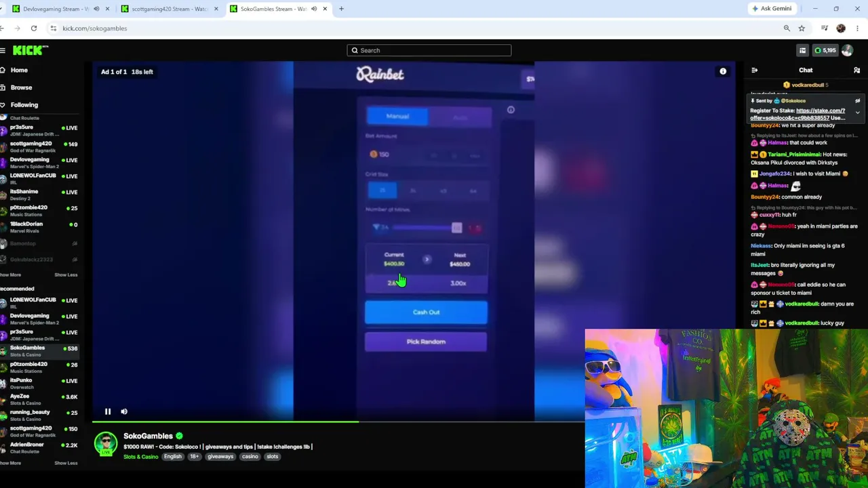The width and height of the screenshot is (868, 488).
Task: Open AdrienBroner's Chat Roulette channel
Action: [39, 447]
